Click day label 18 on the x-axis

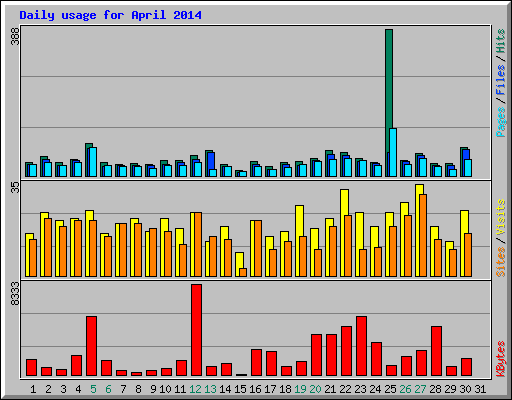(285, 389)
